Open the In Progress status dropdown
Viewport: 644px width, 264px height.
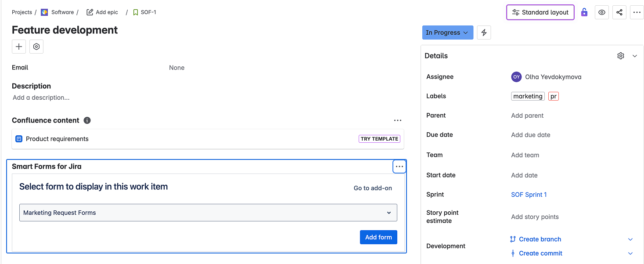pos(447,33)
